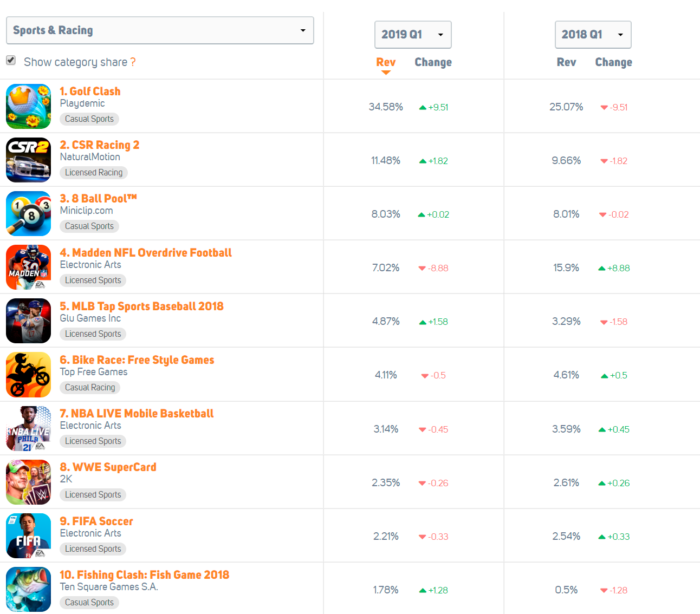This screenshot has height=614, width=700.
Task: Click the 1.78% revenue value
Action: click(386, 590)
